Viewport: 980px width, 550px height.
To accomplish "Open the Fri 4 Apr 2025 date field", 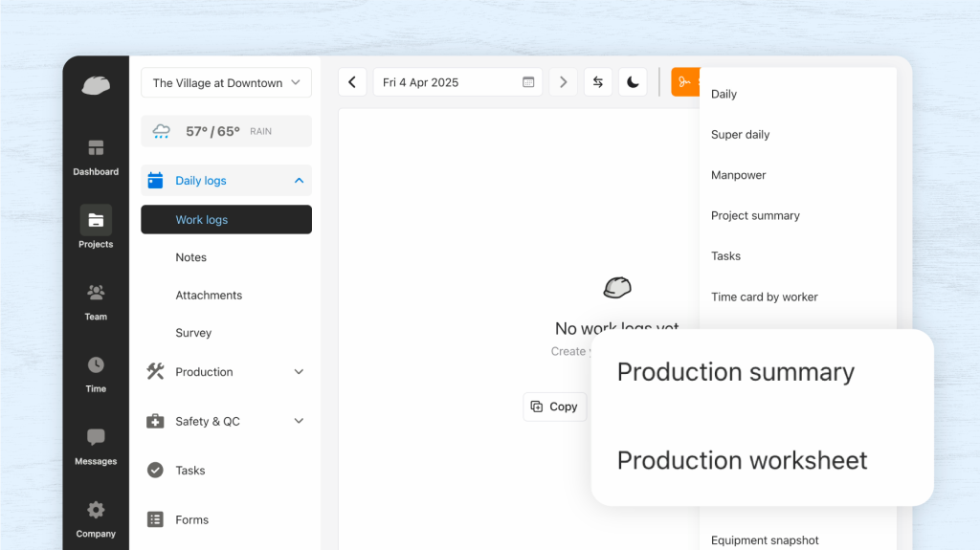I will [457, 82].
